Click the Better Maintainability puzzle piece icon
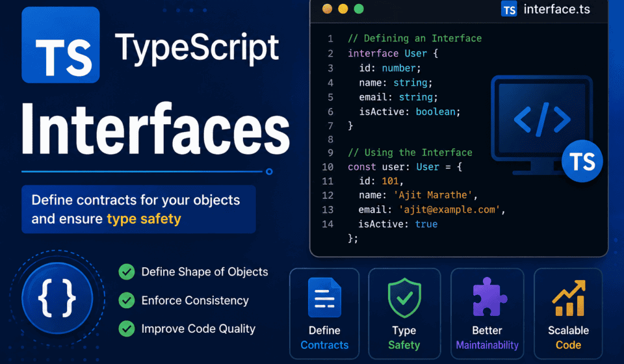The width and height of the screenshot is (624, 364). (x=489, y=297)
